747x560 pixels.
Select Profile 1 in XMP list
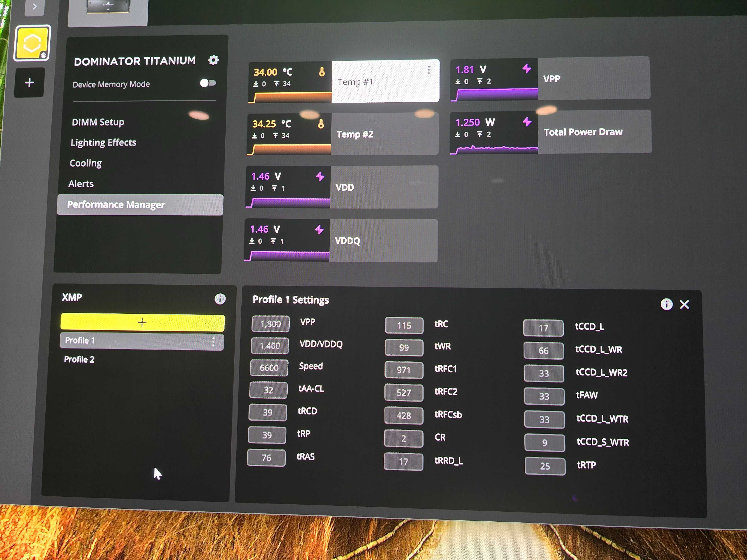(x=142, y=341)
